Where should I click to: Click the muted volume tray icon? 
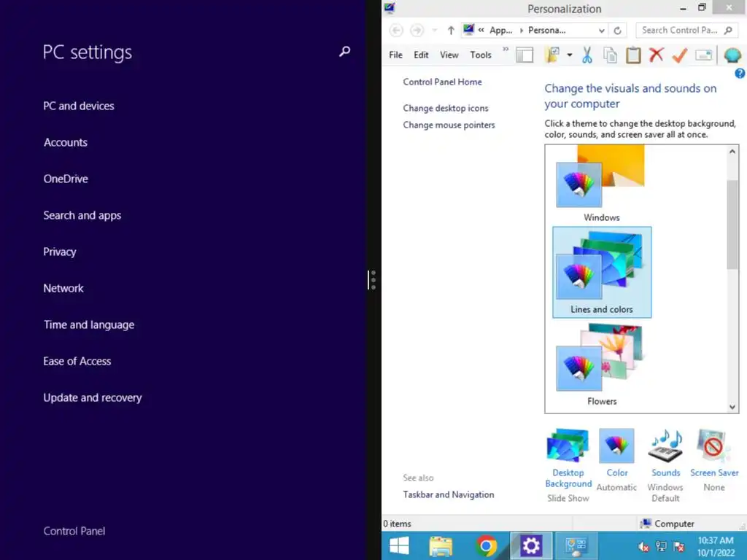(643, 547)
